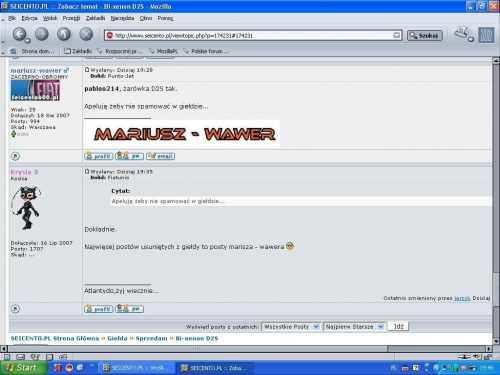
Task: Click the URL address field
Action: [253, 35]
